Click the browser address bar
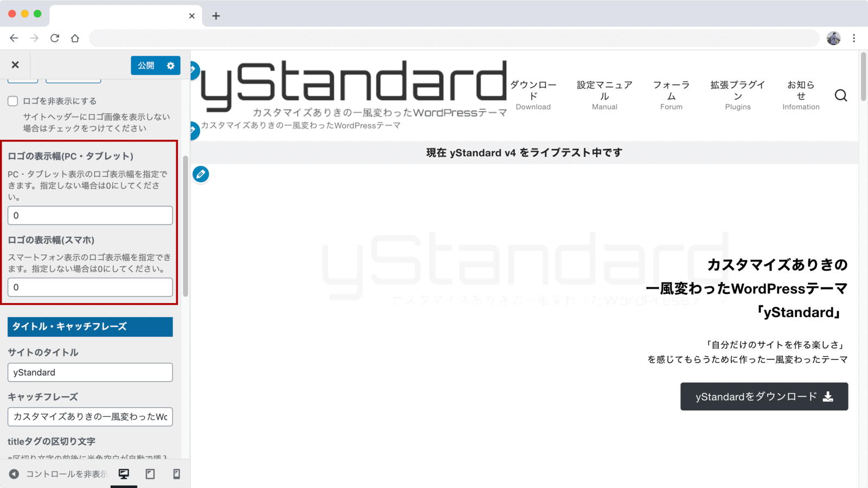The width and height of the screenshot is (868, 488). tap(454, 38)
